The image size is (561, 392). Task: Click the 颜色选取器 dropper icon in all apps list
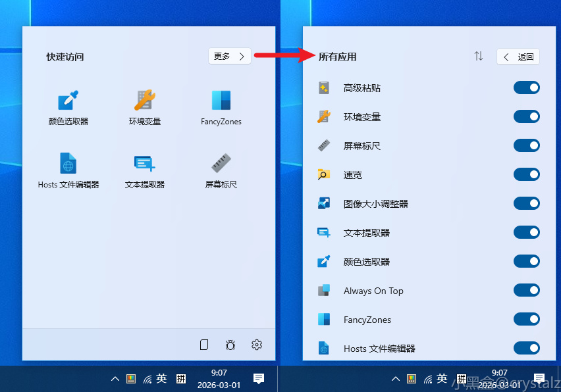[324, 261]
